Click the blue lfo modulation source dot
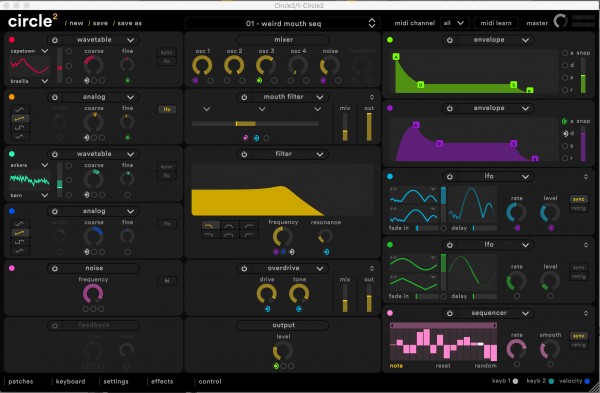This screenshot has height=393, width=600. click(390, 176)
